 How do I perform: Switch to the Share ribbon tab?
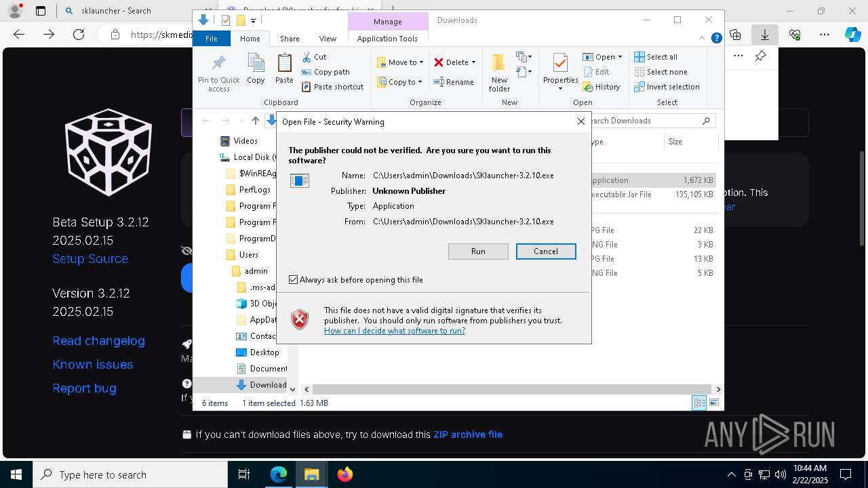coord(290,39)
